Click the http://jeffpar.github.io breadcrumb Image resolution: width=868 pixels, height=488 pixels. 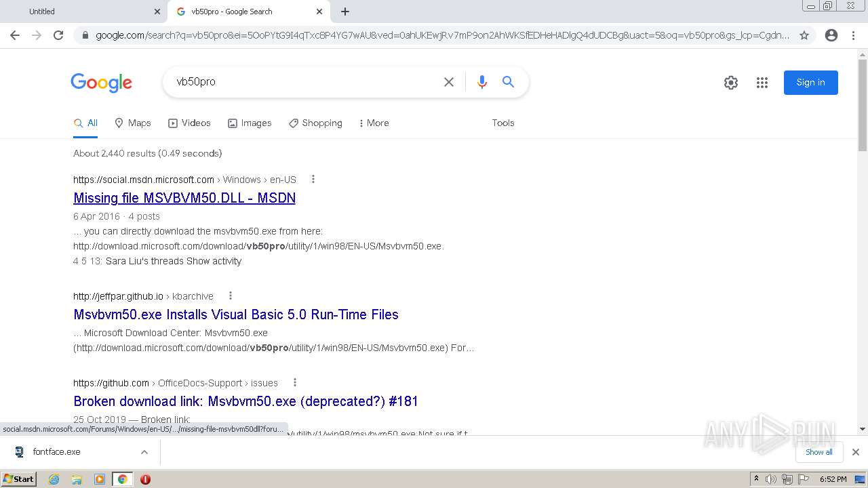coord(119,296)
